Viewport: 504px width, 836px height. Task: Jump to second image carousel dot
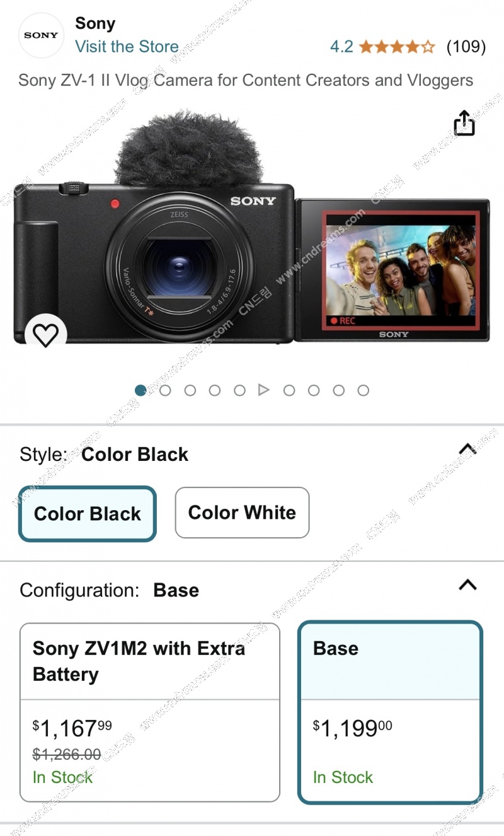tap(165, 390)
